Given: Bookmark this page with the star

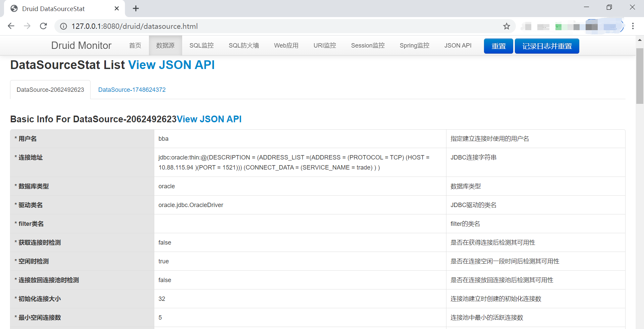Looking at the screenshot, I should tap(506, 26).
